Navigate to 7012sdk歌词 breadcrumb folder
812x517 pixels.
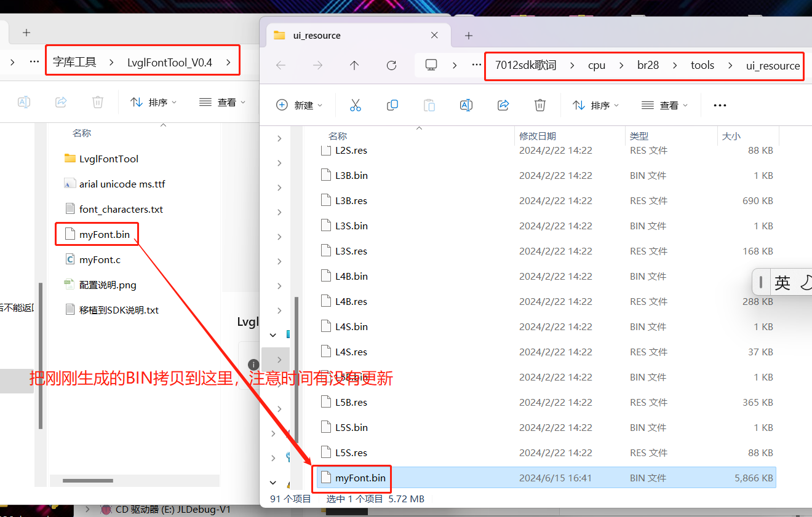(x=526, y=65)
